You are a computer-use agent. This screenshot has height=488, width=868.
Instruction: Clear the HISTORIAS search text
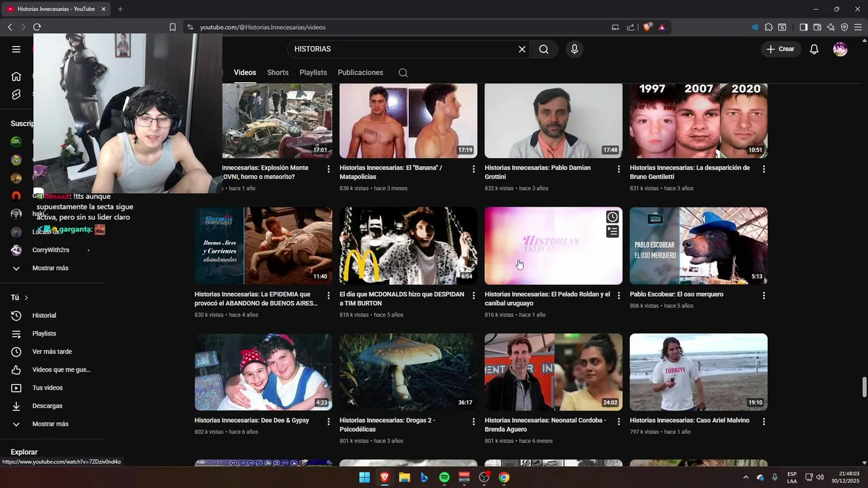[x=522, y=49]
